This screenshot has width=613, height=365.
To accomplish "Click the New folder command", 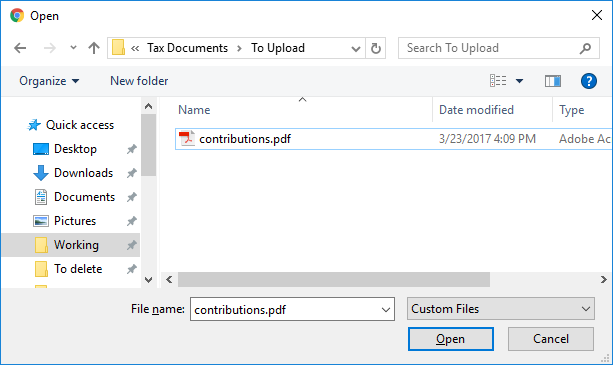I will (x=139, y=81).
